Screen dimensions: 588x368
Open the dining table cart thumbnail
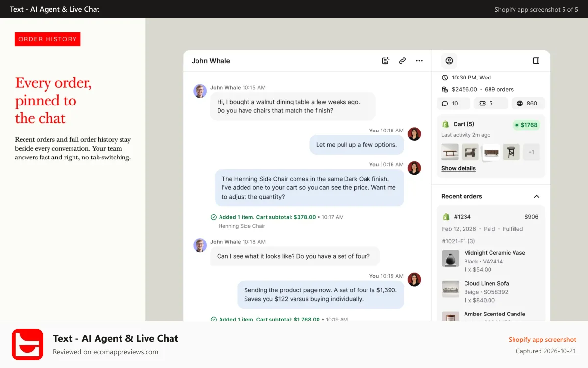(x=450, y=152)
